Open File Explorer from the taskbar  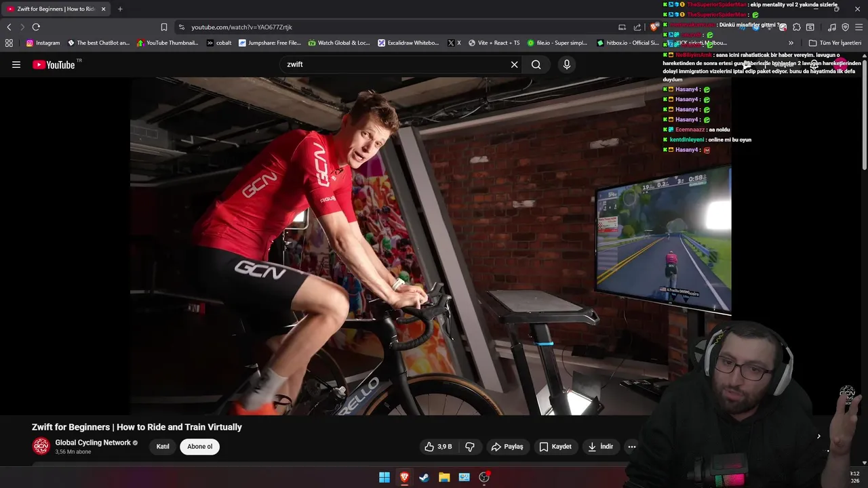(444, 477)
